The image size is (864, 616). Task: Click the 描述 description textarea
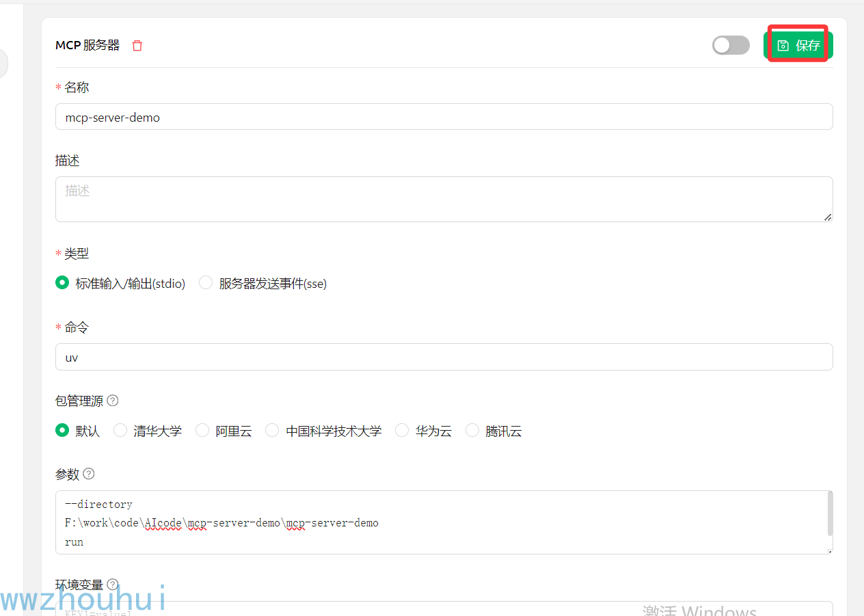click(x=444, y=198)
